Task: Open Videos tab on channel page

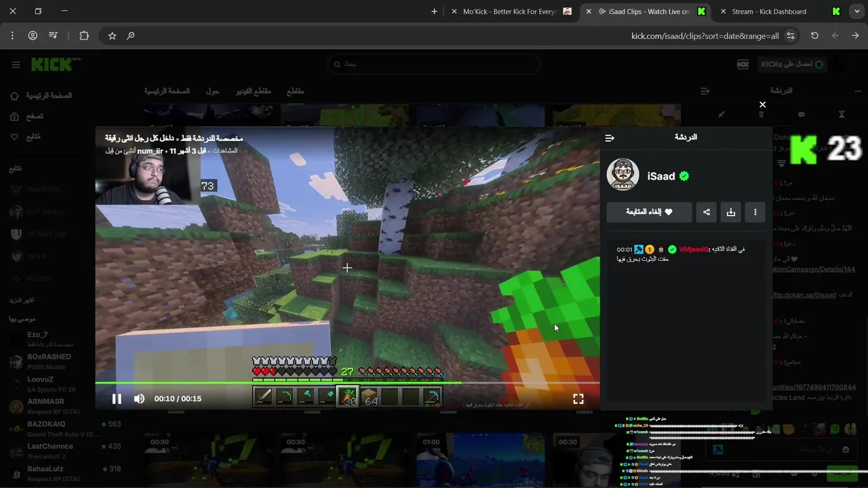Action: pos(254,91)
